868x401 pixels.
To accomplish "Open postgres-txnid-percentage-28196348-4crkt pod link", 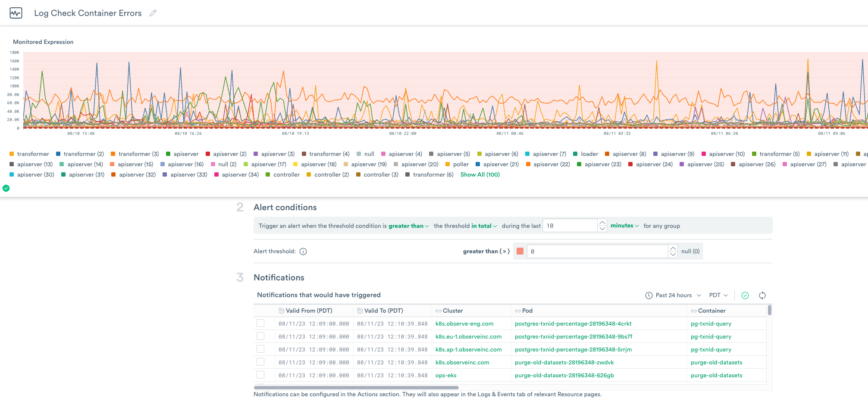I will [x=573, y=323].
